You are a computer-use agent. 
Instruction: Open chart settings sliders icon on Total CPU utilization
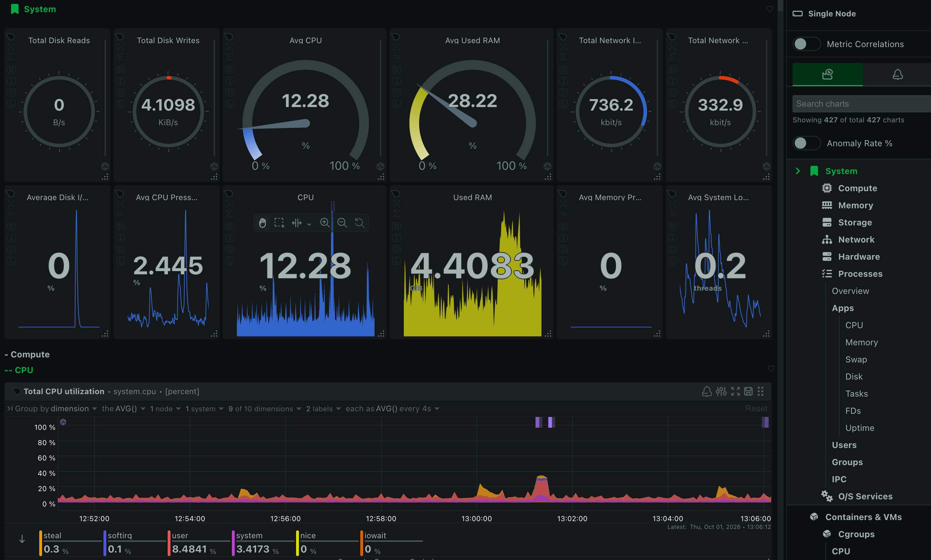point(721,391)
